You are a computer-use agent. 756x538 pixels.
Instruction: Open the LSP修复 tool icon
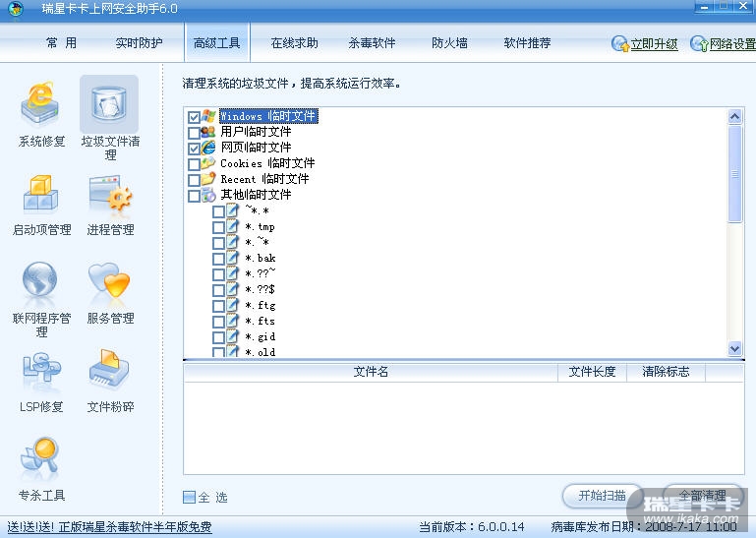click(41, 368)
